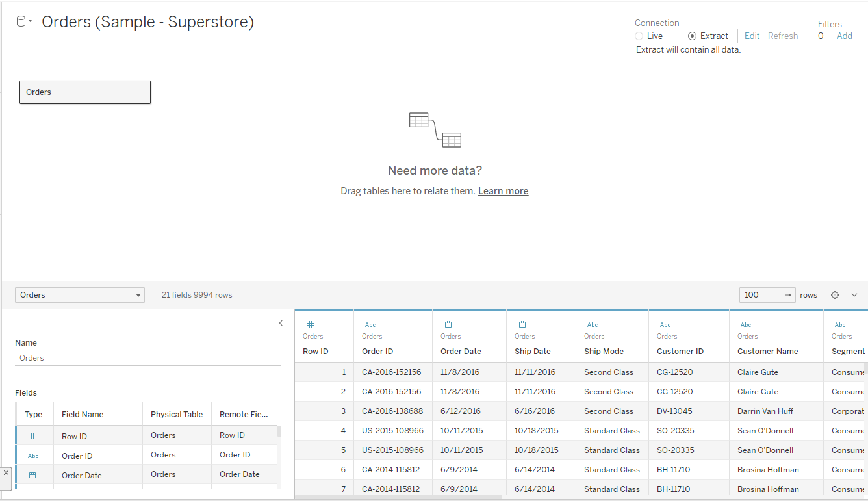Click the Abc type icon for Segment column
The height and width of the screenshot is (501, 868).
point(840,324)
